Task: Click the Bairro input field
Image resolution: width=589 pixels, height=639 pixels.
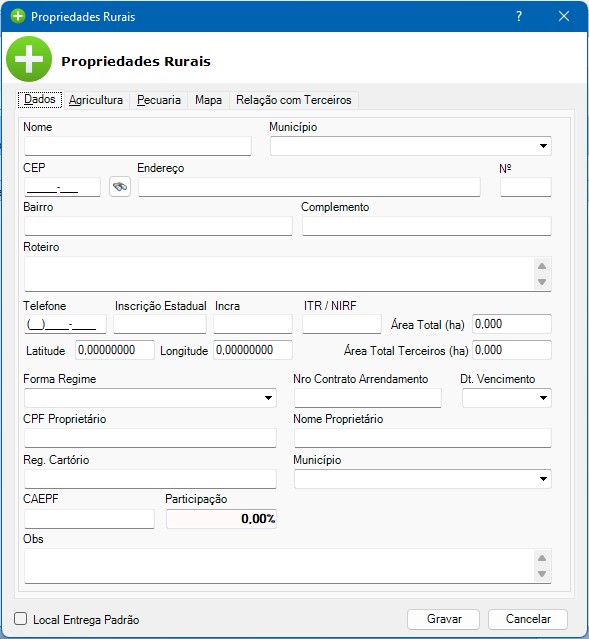Action: (158, 226)
